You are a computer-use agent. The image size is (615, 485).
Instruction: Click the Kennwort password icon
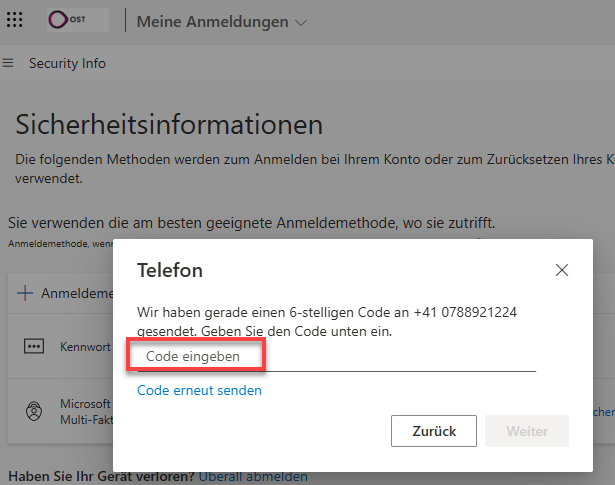coord(34,346)
